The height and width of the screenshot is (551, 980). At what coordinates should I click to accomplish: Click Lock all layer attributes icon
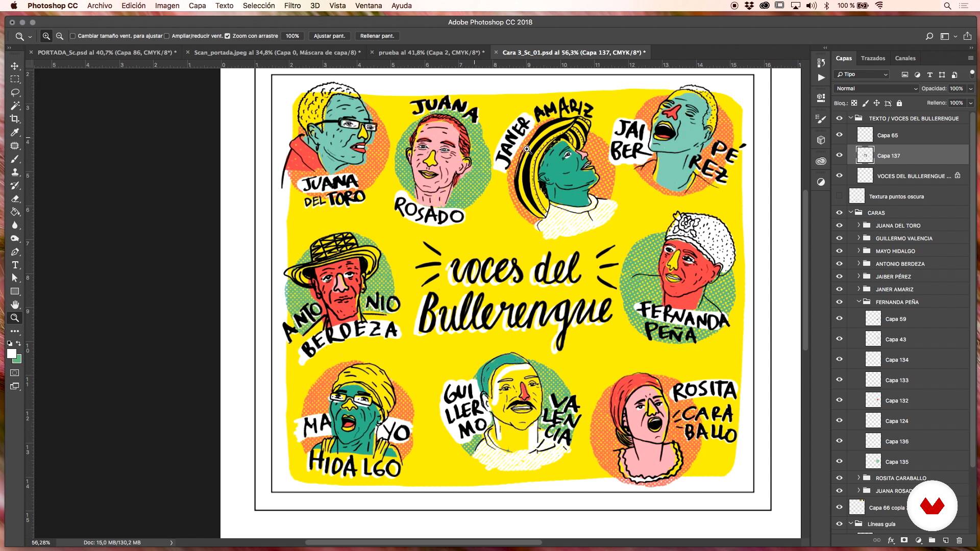tap(899, 103)
